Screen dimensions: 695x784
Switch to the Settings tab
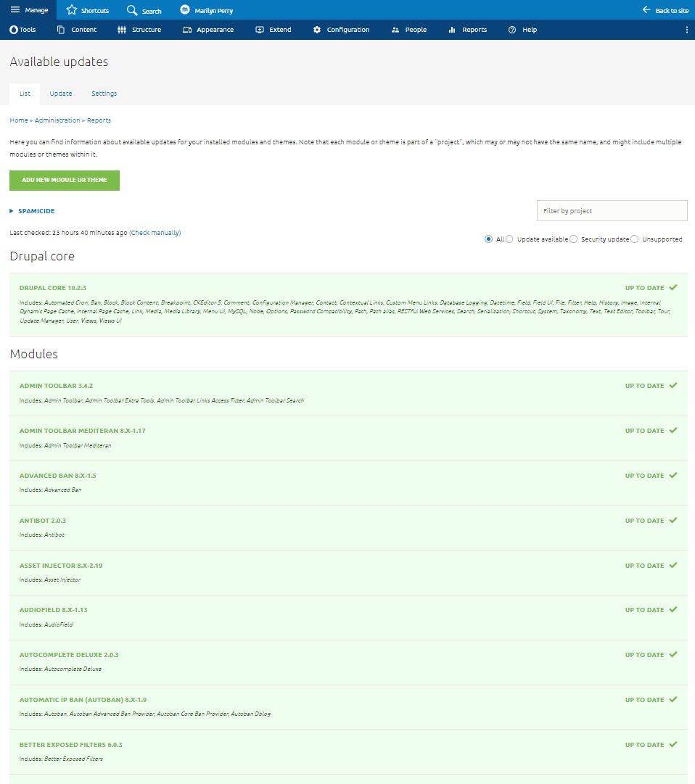tap(104, 94)
